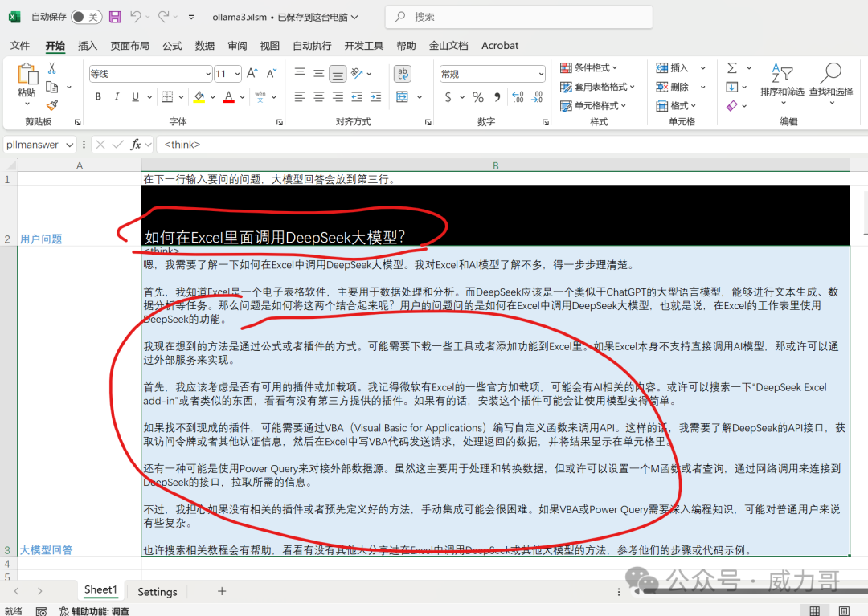The height and width of the screenshot is (616, 868).
Task: Select the Format Painter brush
Action: click(x=52, y=105)
